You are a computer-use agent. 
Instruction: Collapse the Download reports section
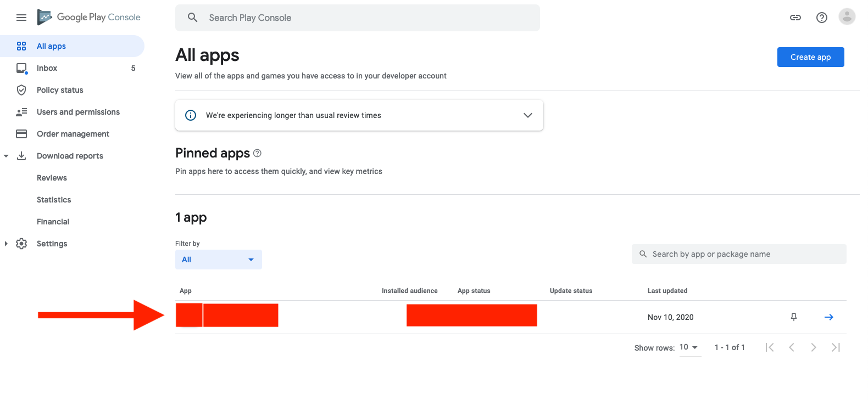(x=6, y=156)
